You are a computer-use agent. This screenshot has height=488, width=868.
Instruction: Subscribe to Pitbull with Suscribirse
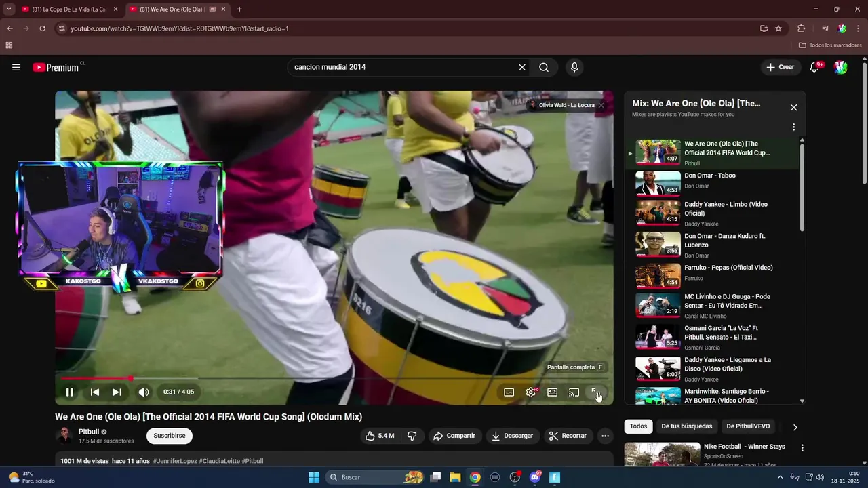coord(170,436)
